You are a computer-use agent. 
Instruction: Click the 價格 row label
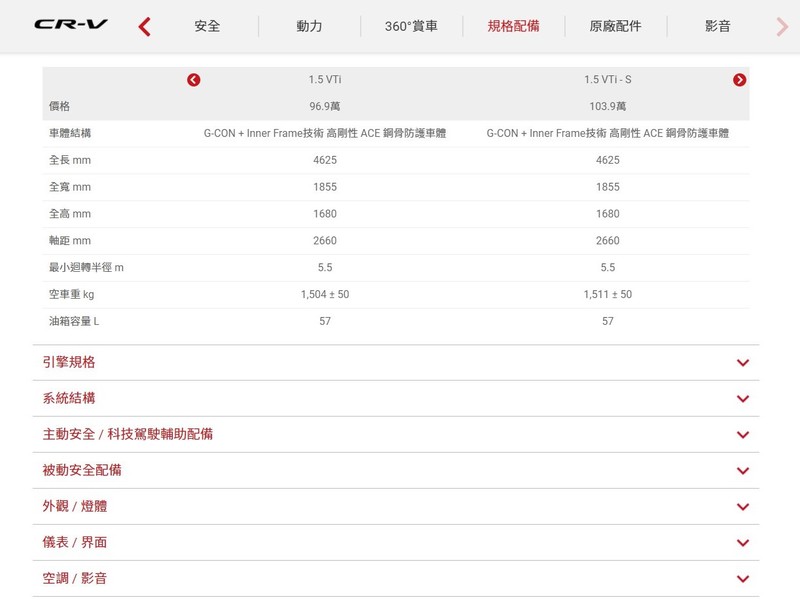pos(59,106)
